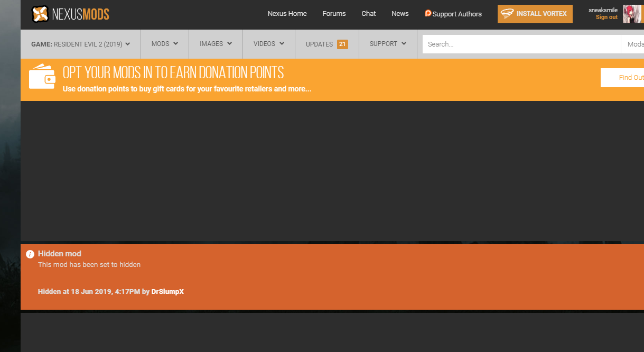Expand the Support menu
This screenshot has height=352, width=644.
388,44
